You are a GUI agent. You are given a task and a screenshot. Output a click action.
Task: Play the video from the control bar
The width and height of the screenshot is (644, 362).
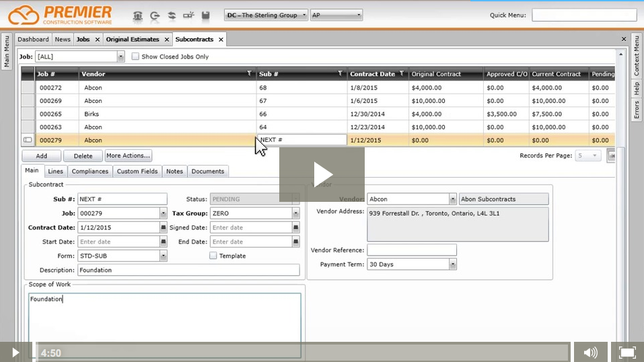15,352
